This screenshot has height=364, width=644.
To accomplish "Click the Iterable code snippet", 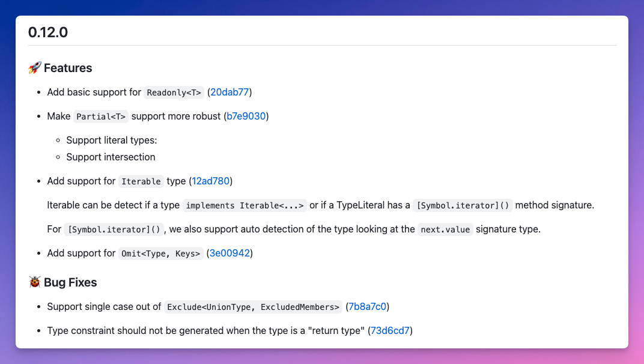I will pos(141,181).
